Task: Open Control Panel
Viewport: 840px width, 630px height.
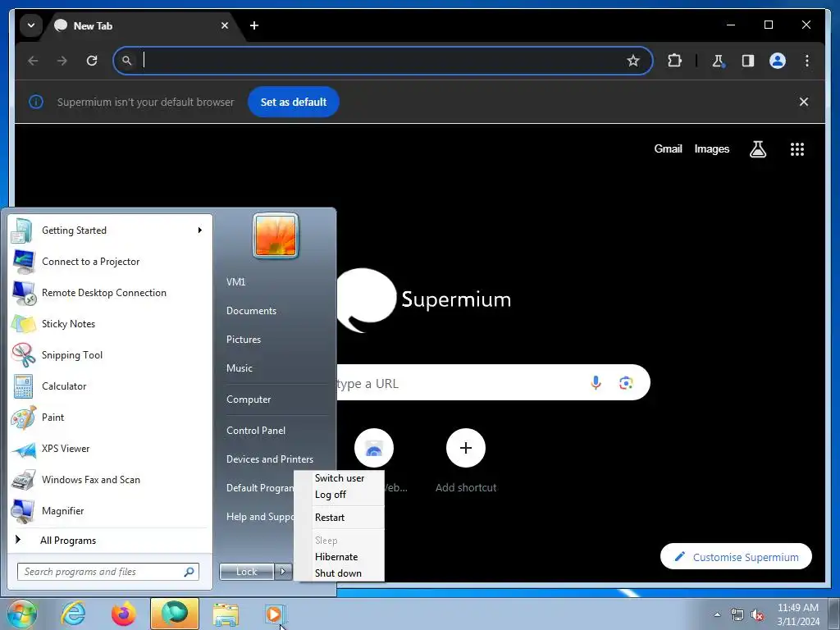Action: pos(256,430)
